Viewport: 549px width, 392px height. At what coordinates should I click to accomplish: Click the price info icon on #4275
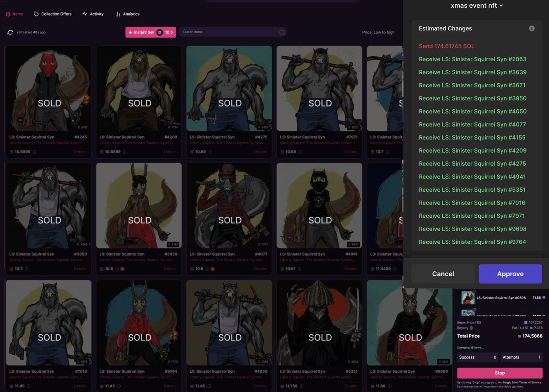pos(209,152)
